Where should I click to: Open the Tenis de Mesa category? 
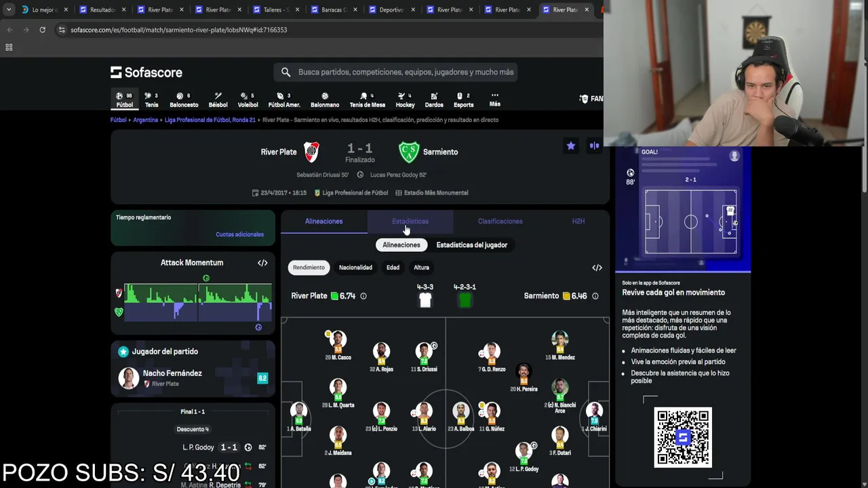click(367, 100)
